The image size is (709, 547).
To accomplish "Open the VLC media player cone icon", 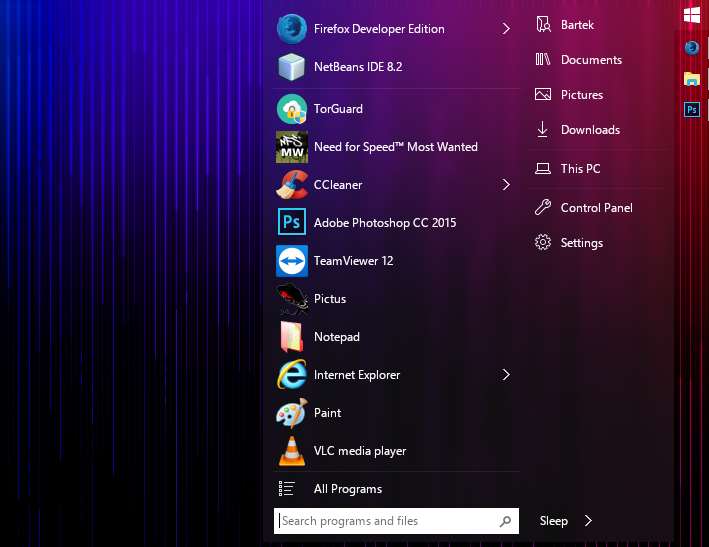I will point(291,451).
